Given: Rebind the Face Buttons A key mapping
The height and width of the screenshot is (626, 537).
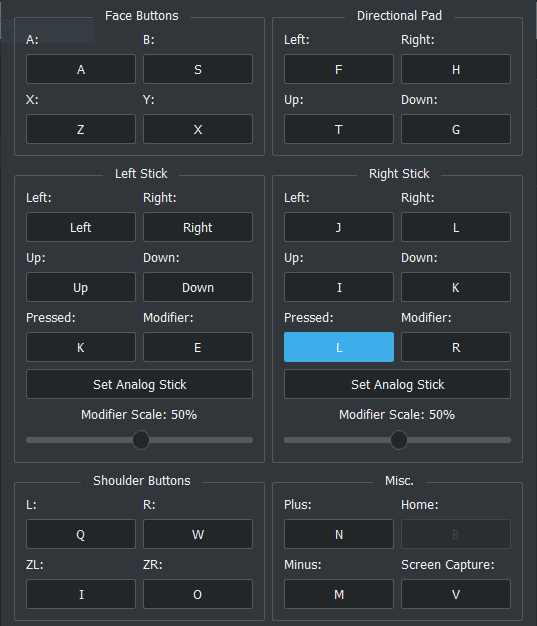Looking at the screenshot, I should tap(81, 69).
